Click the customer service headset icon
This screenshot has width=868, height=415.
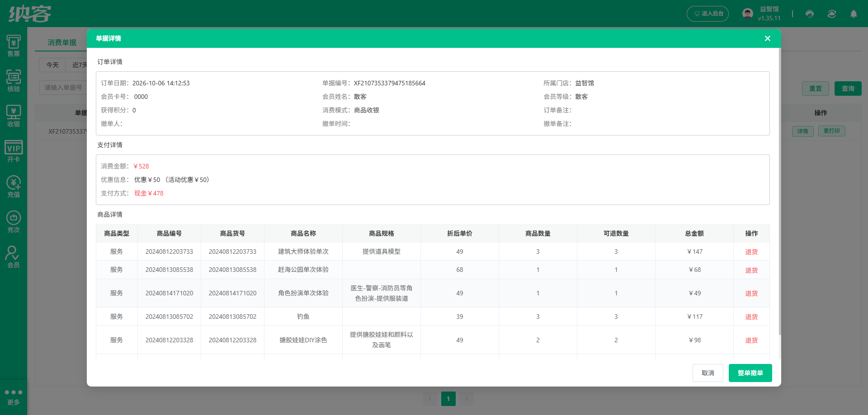[x=810, y=14]
